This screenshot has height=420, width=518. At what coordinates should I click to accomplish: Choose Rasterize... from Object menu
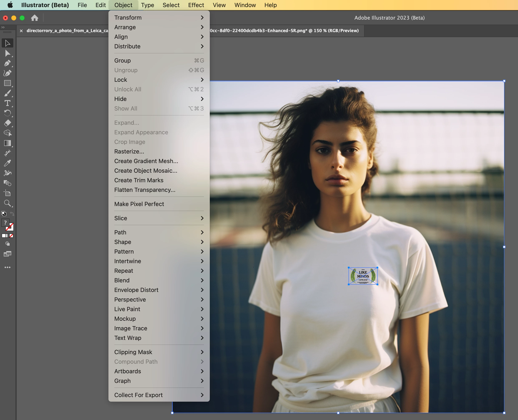pyautogui.click(x=129, y=151)
